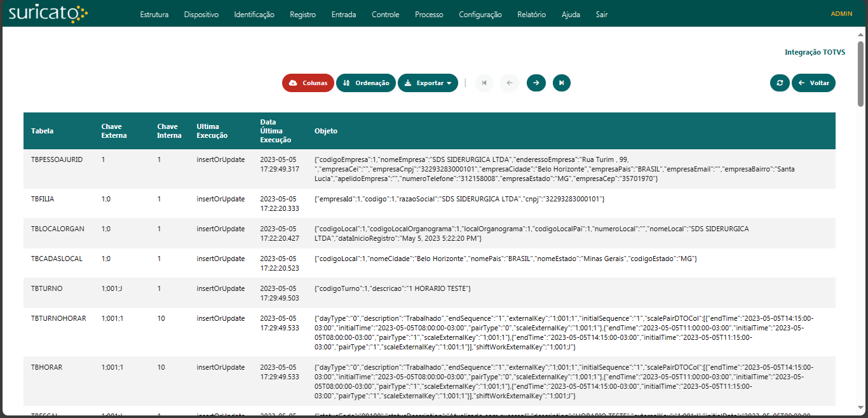Open the Configuração menu

pos(480,15)
